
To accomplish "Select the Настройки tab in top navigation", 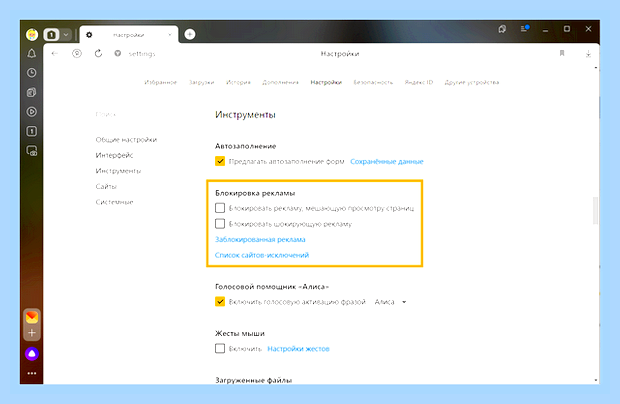I will click(x=326, y=82).
